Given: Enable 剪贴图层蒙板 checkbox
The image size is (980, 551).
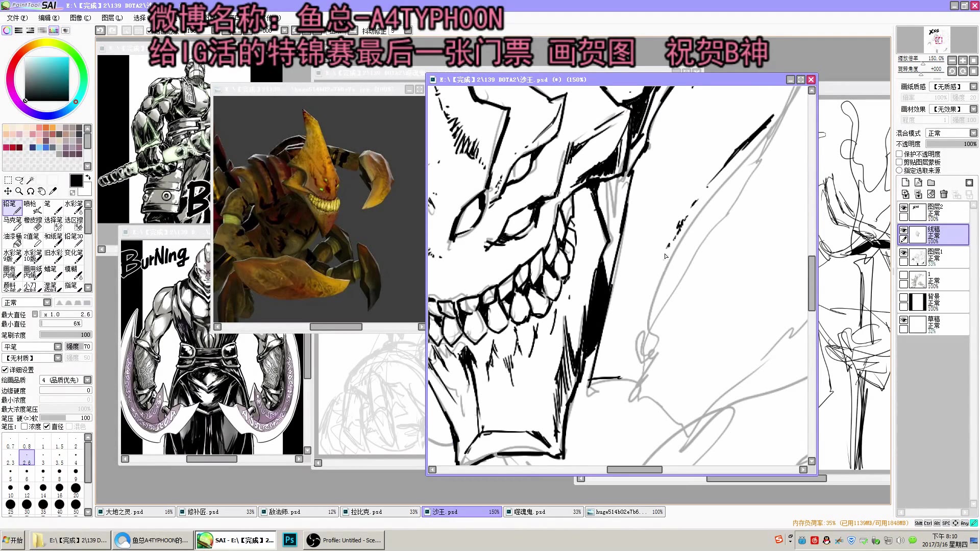Looking at the screenshot, I should pyautogui.click(x=900, y=162).
